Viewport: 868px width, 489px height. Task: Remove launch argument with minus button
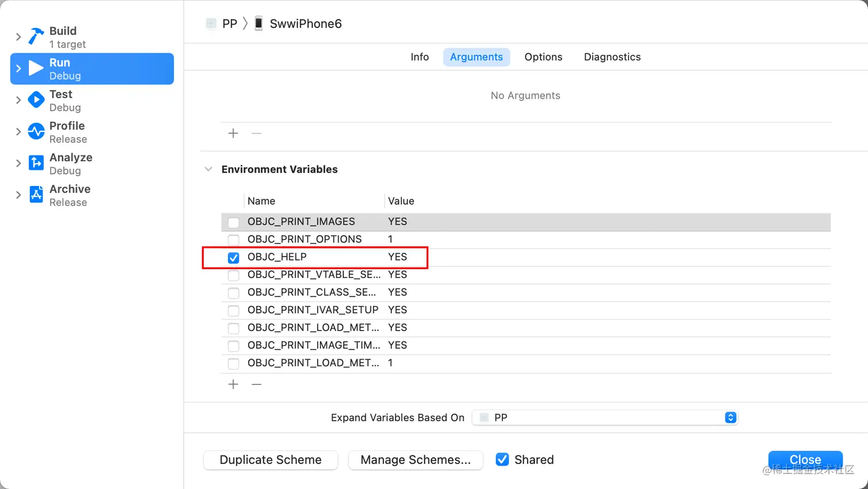click(257, 133)
